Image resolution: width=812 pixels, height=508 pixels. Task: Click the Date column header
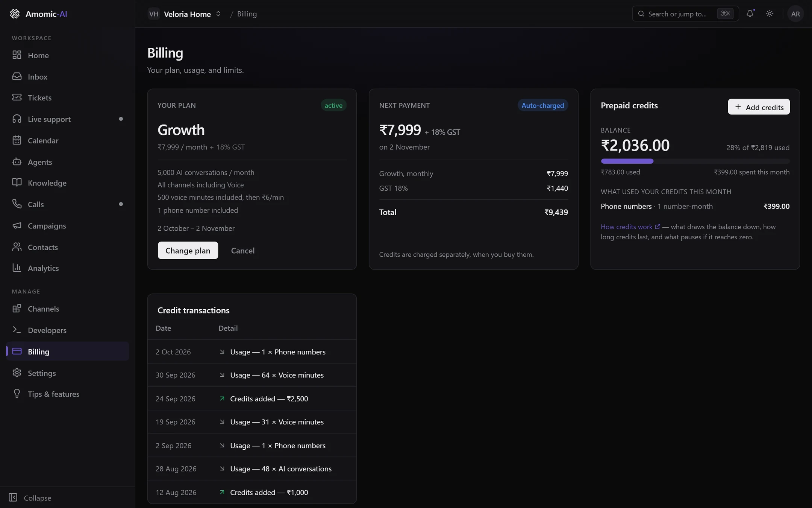(x=164, y=328)
